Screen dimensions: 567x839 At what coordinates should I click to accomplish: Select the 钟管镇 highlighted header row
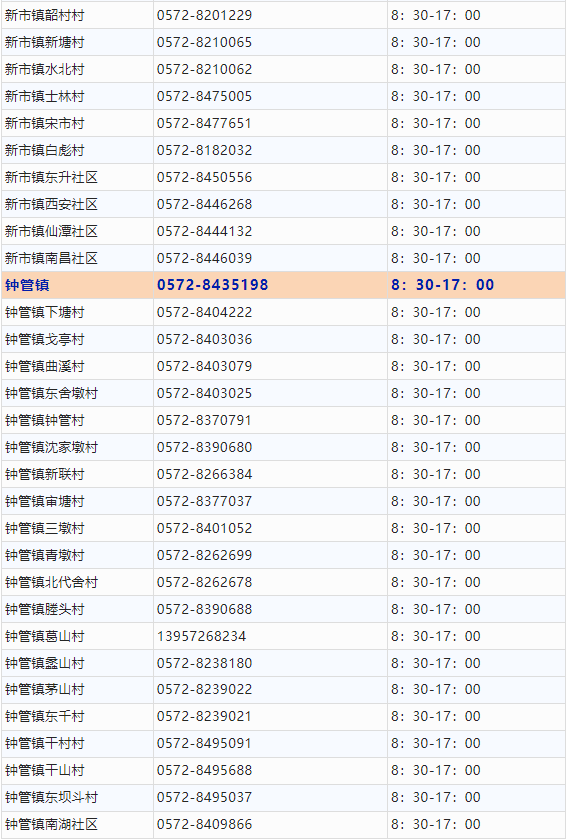(x=283, y=285)
